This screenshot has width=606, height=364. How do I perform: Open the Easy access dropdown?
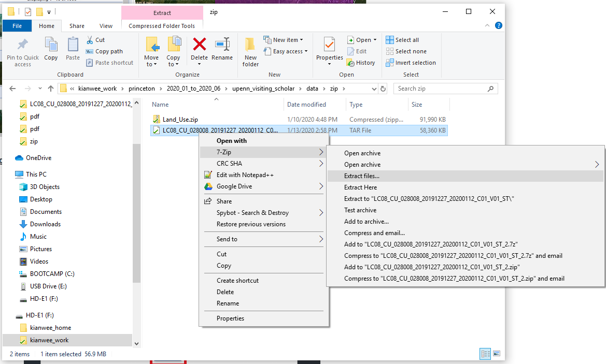click(x=285, y=51)
